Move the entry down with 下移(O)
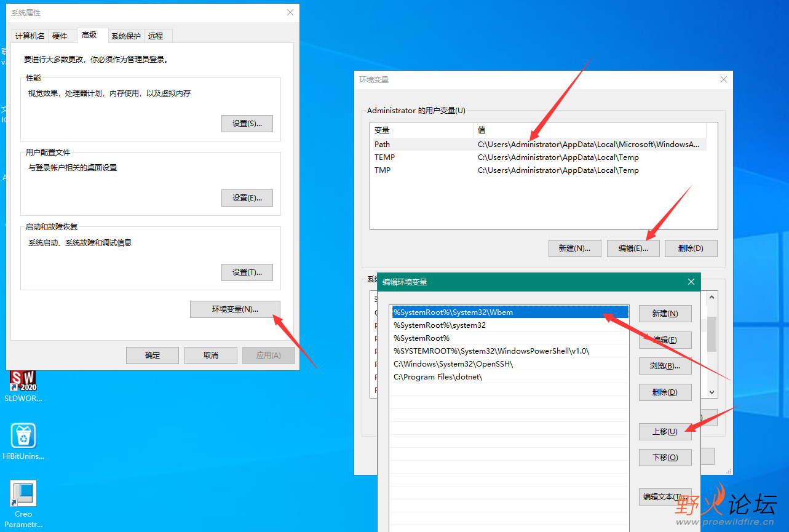Image resolution: width=789 pixels, height=532 pixels. point(665,458)
